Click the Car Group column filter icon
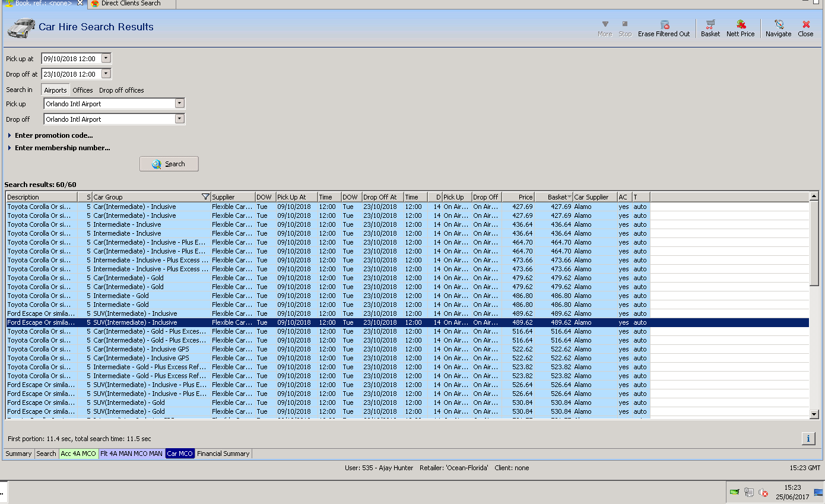825x504 pixels. coord(205,197)
